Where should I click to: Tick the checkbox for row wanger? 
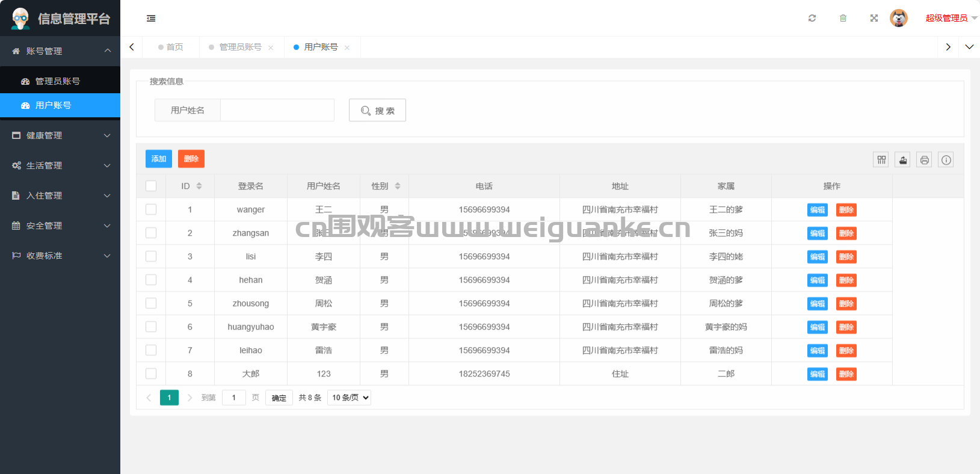(x=151, y=209)
